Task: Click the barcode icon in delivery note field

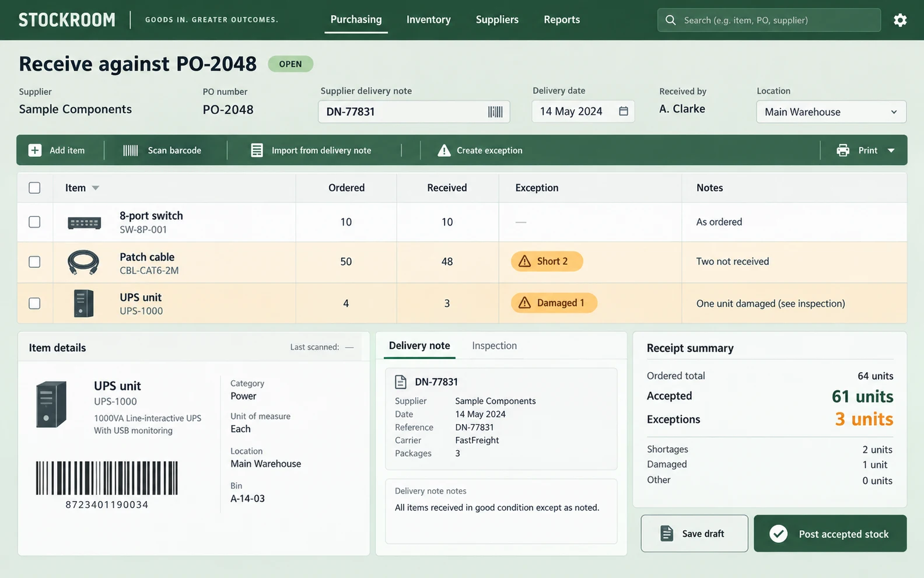Action: 495,111
